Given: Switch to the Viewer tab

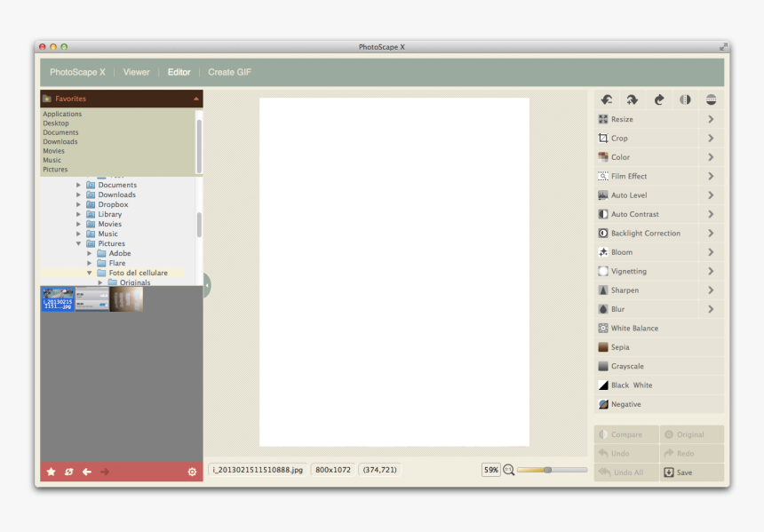Looking at the screenshot, I should [x=136, y=72].
